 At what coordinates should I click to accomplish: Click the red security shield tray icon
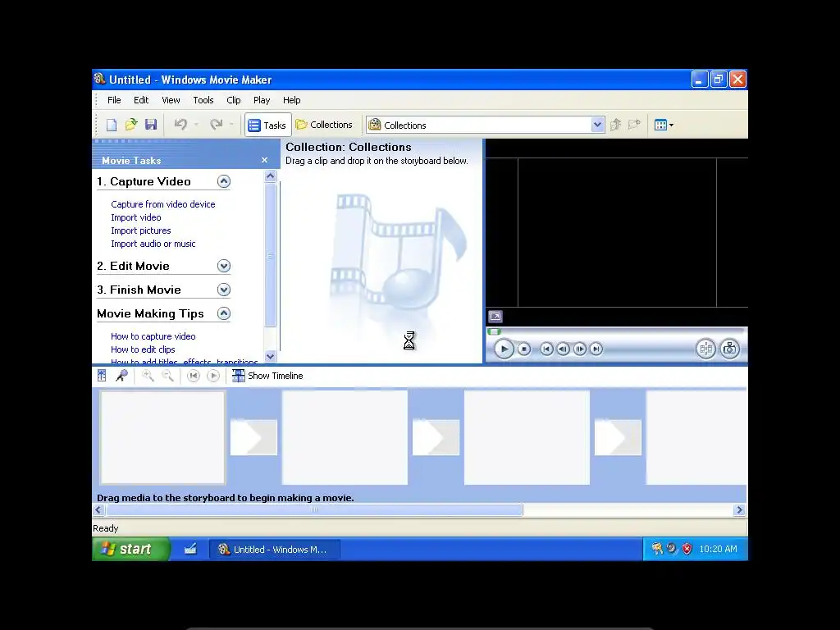[687, 549]
